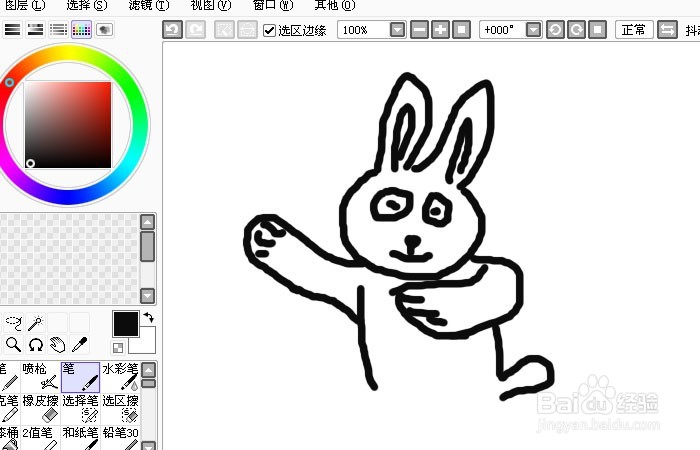Choose the 橡皮擦 eraser tool
The image size is (700, 450).
click(40, 409)
